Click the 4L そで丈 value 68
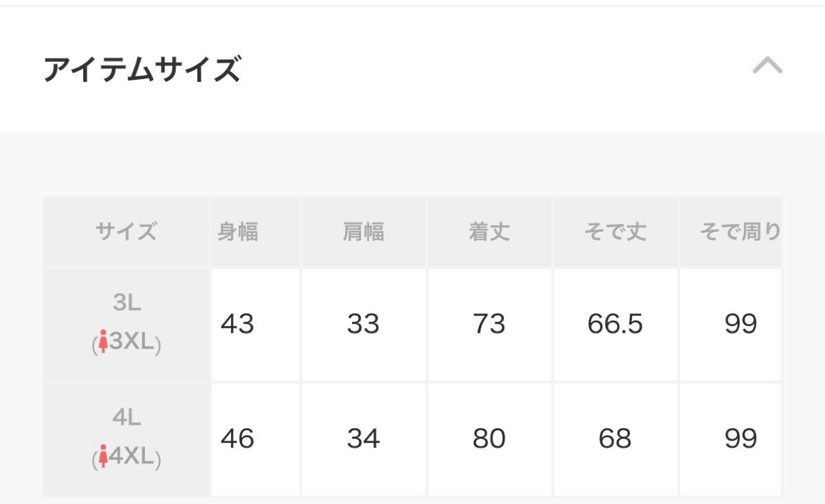The height and width of the screenshot is (504, 825). (x=615, y=439)
